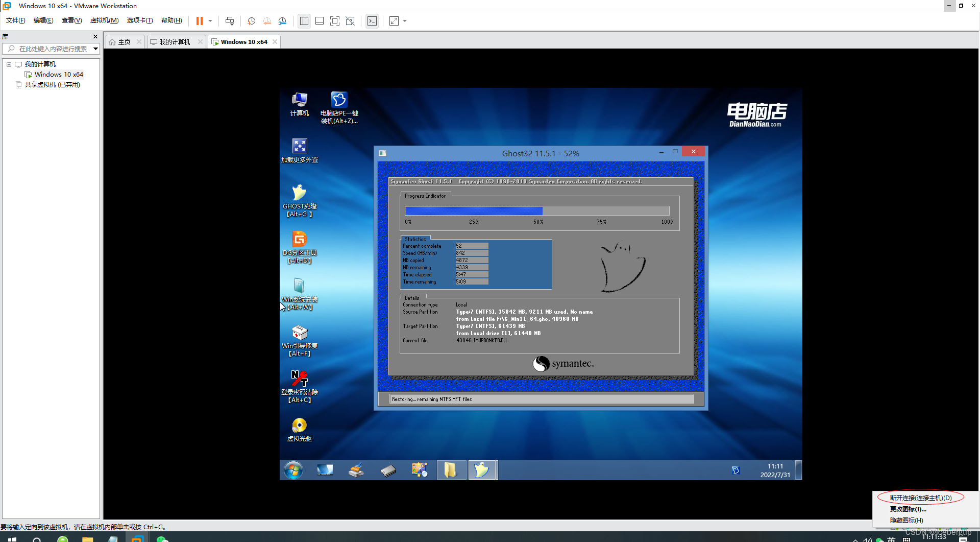Pause the virtual machine with the orange pause button
The height and width of the screenshot is (542, 980).
[x=200, y=21]
